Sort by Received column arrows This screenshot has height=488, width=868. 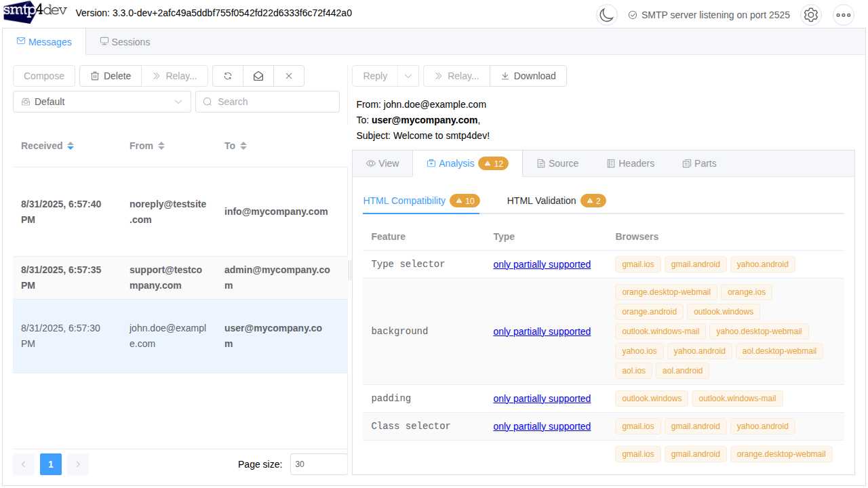[71, 146]
